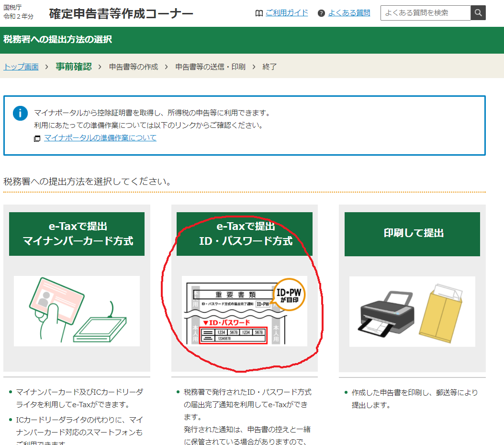Click the search magnifier button

(x=478, y=13)
